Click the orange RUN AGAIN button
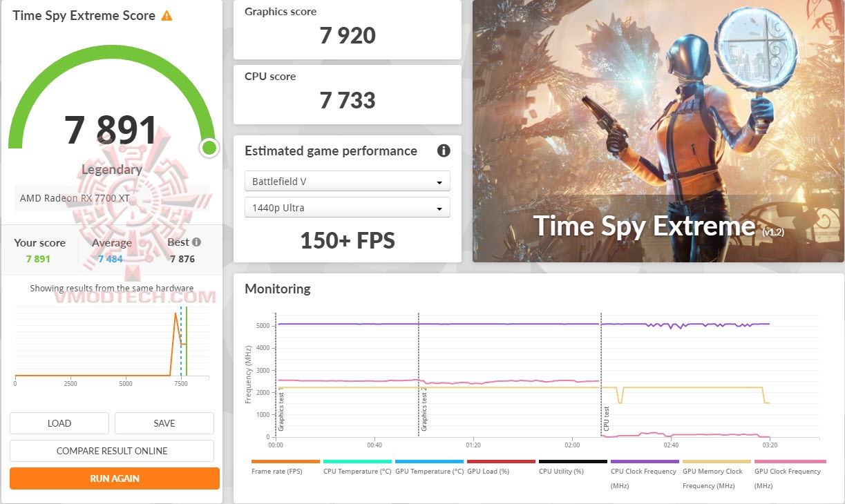 click(115, 478)
